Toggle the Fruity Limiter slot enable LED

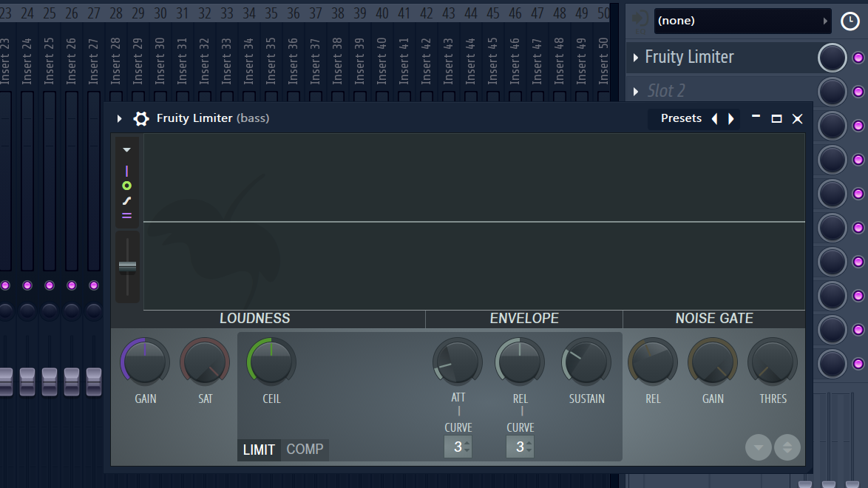coord(858,58)
